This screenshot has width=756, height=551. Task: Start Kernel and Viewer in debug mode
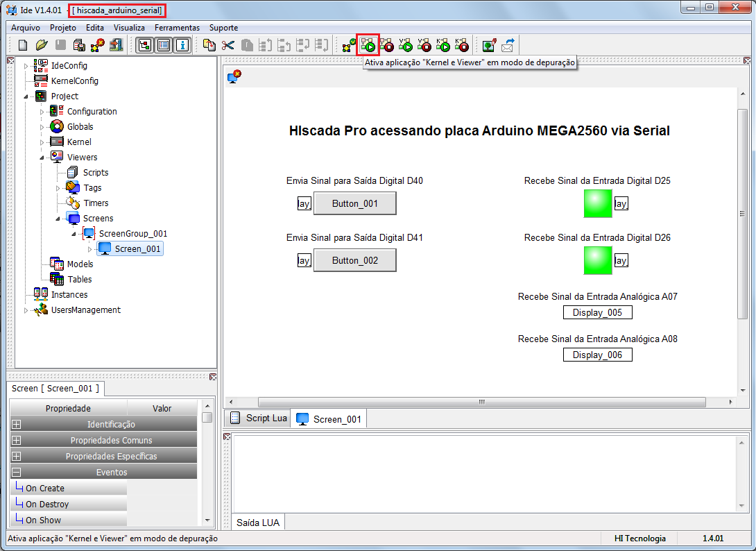[x=368, y=46]
